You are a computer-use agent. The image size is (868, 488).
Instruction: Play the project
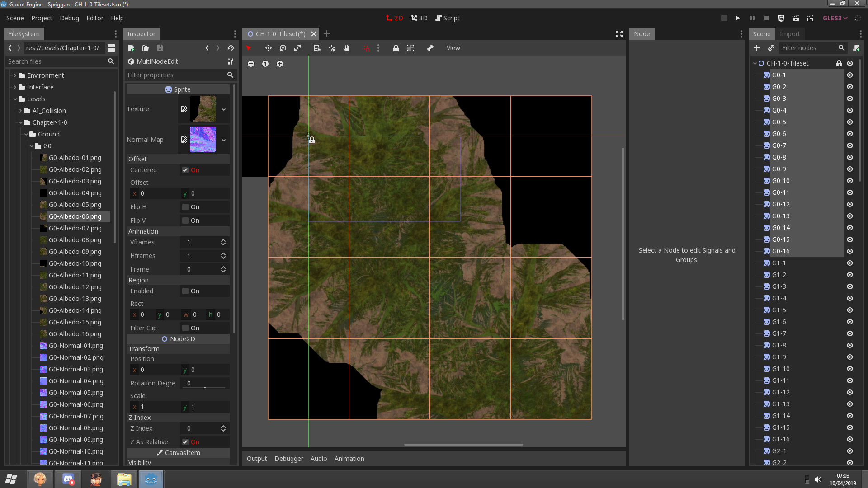[738, 18]
